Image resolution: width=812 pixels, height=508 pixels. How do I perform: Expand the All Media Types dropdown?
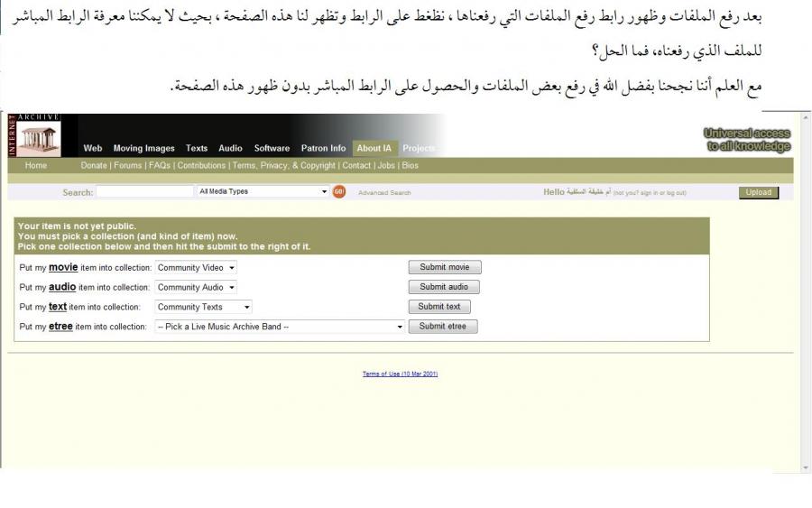coord(263,191)
